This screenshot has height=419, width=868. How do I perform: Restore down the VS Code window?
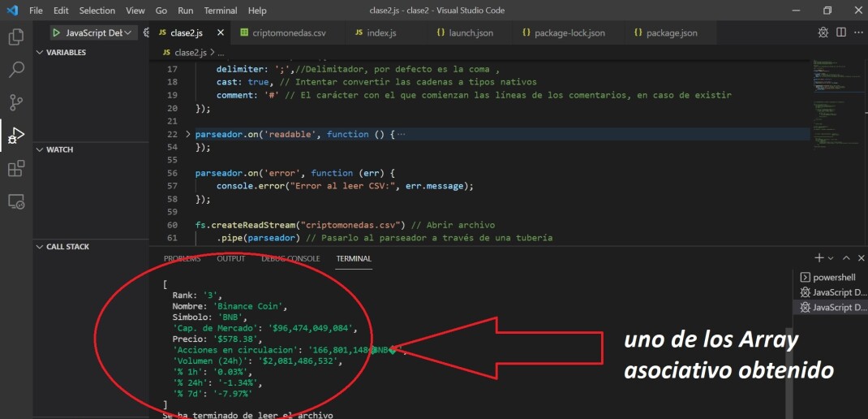[827, 10]
